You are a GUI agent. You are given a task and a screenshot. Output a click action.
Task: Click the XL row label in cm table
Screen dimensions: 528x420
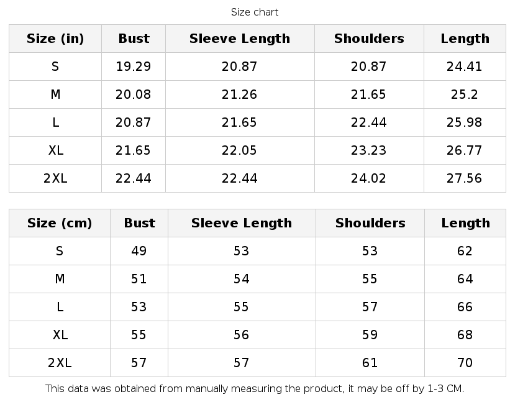click(60, 335)
